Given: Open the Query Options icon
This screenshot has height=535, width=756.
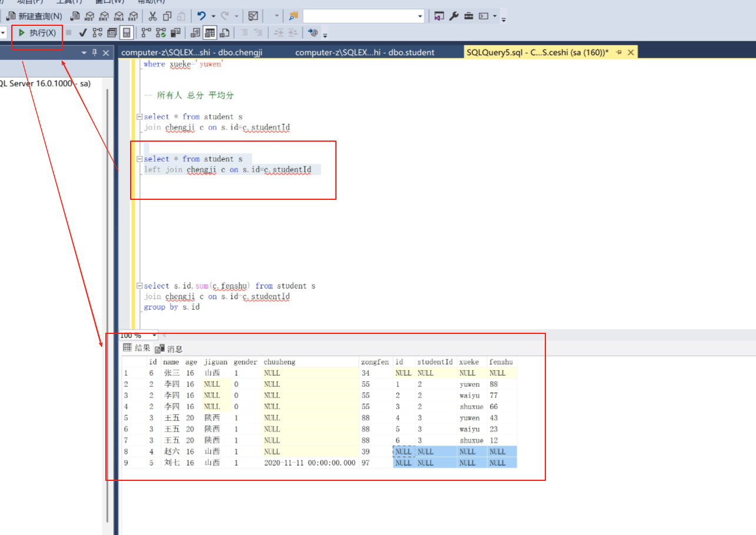Looking at the screenshot, I should point(112,33).
